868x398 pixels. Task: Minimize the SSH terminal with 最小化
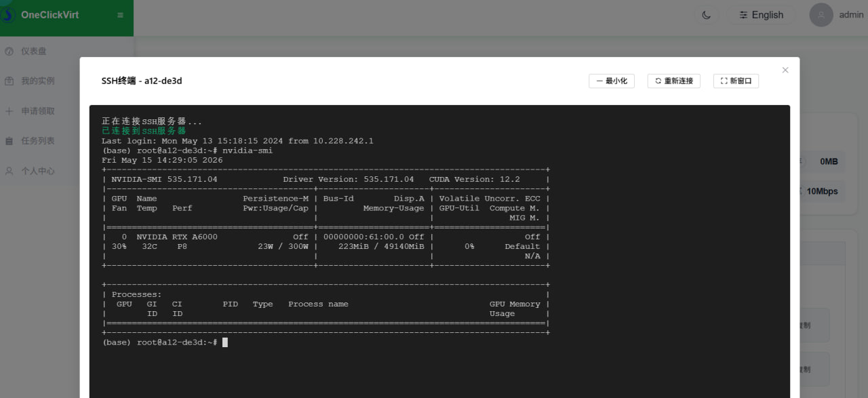tap(612, 81)
